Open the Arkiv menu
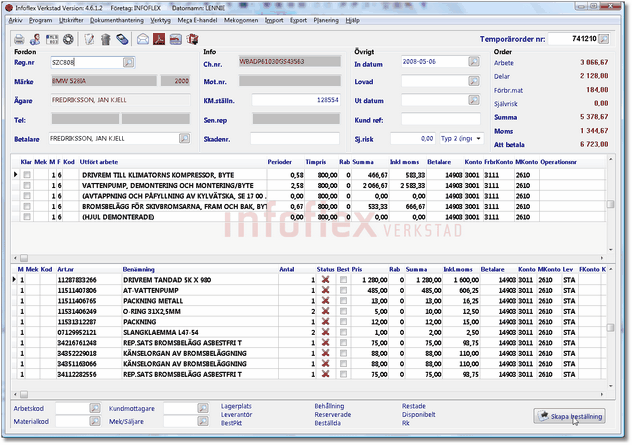The width and height of the screenshot is (632, 445). click(x=15, y=20)
